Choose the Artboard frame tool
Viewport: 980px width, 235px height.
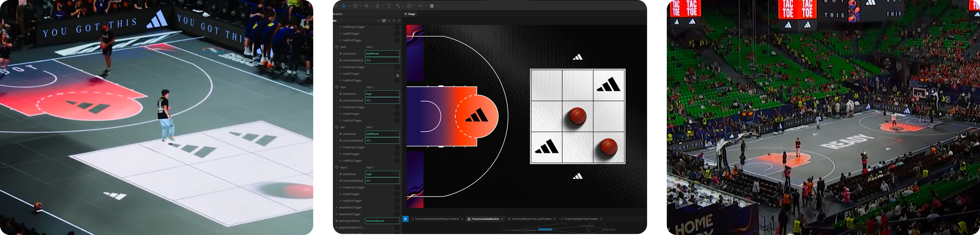[355, 6]
